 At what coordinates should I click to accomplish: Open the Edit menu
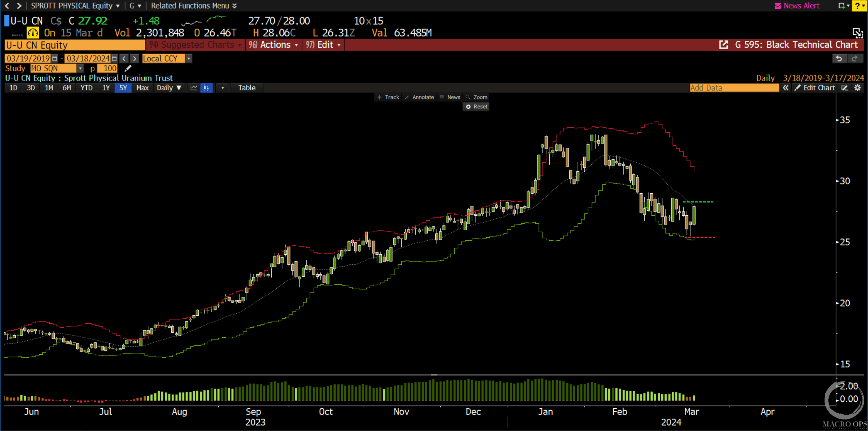point(323,45)
